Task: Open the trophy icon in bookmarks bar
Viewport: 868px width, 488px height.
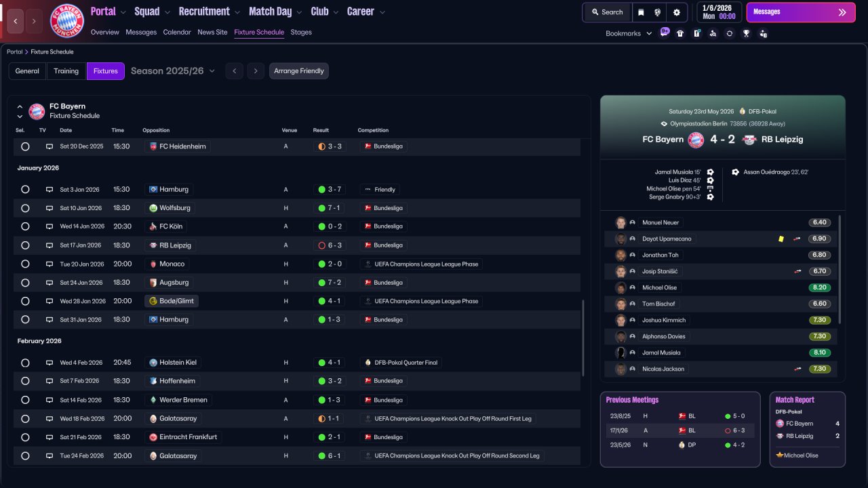Action: point(746,33)
